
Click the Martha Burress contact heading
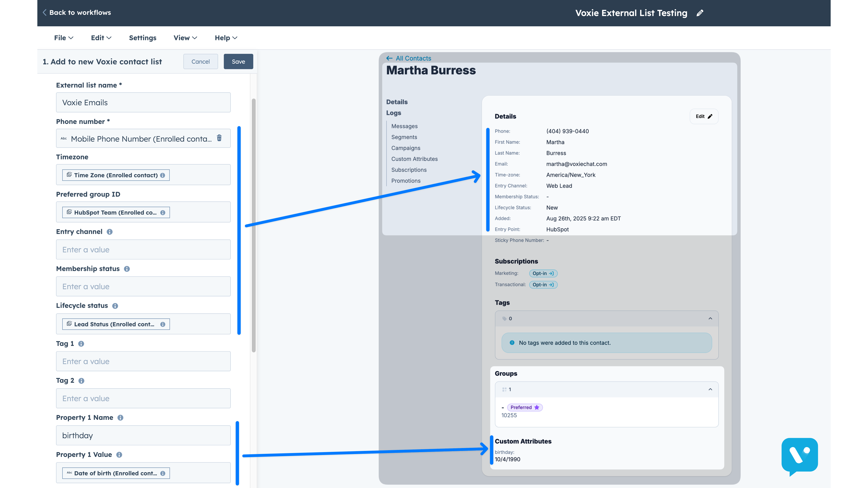[431, 70]
